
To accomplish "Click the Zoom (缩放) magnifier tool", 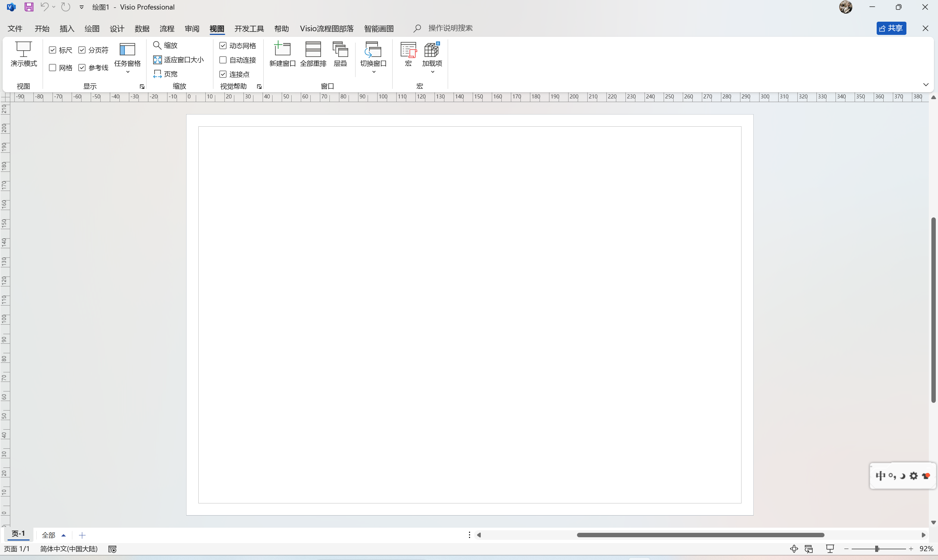I will tap(165, 45).
